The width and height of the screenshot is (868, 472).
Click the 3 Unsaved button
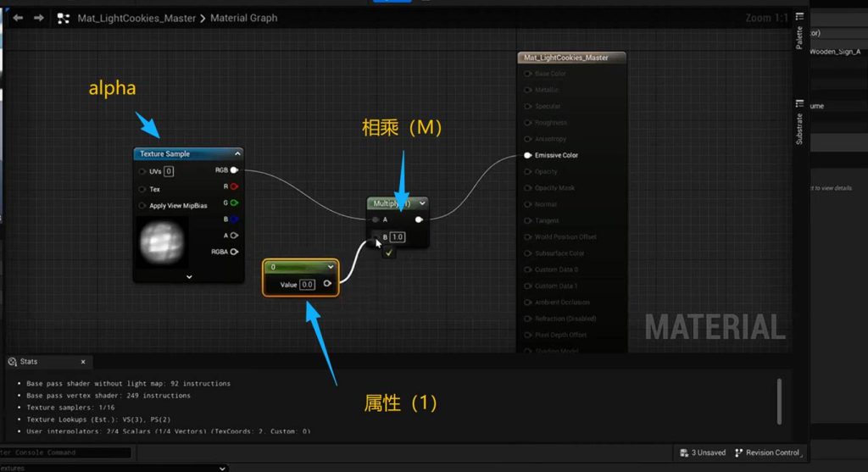click(x=703, y=453)
